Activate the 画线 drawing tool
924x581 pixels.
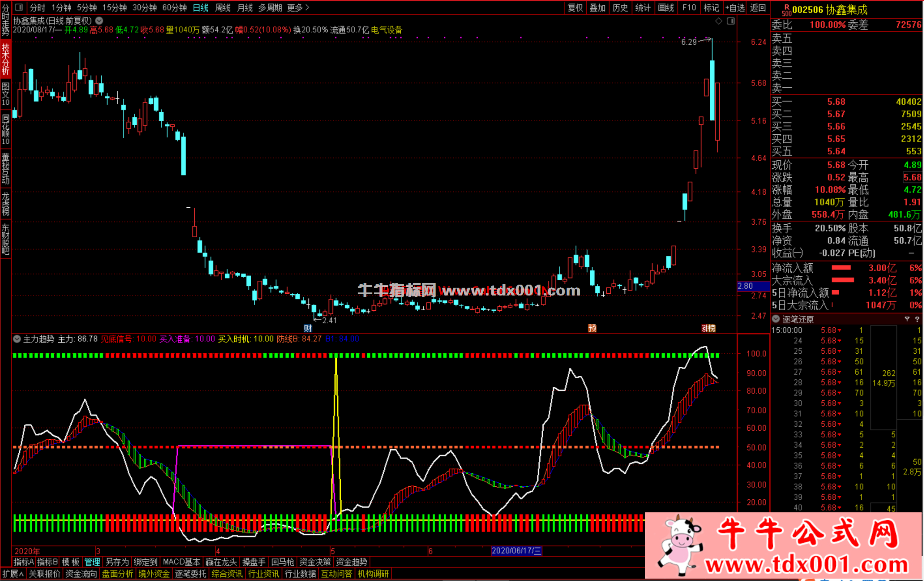(666, 8)
